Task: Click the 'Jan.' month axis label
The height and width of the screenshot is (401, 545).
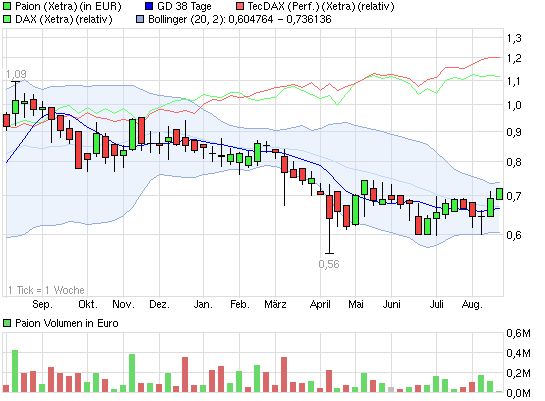Action: [203, 304]
